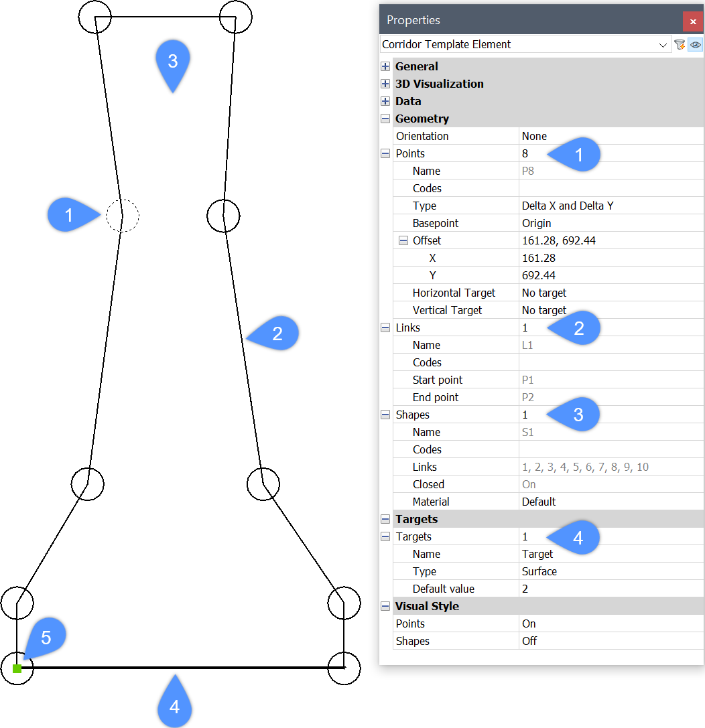Collapse the Geometry section
705x728 pixels.
coord(385,119)
